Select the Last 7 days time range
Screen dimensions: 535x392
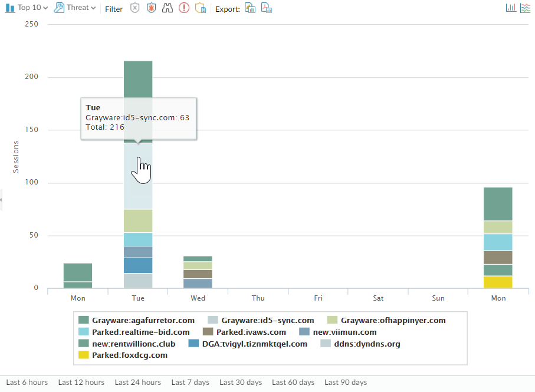click(x=190, y=383)
